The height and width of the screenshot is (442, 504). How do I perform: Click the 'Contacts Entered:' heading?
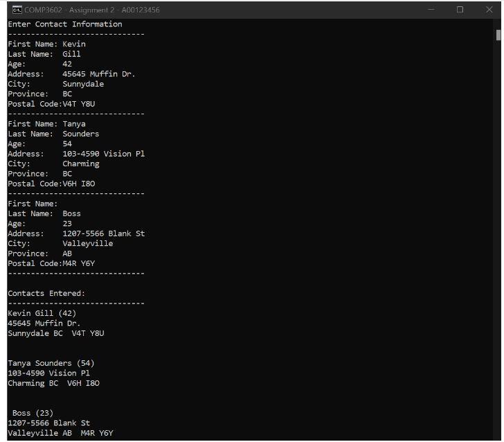[46, 293]
